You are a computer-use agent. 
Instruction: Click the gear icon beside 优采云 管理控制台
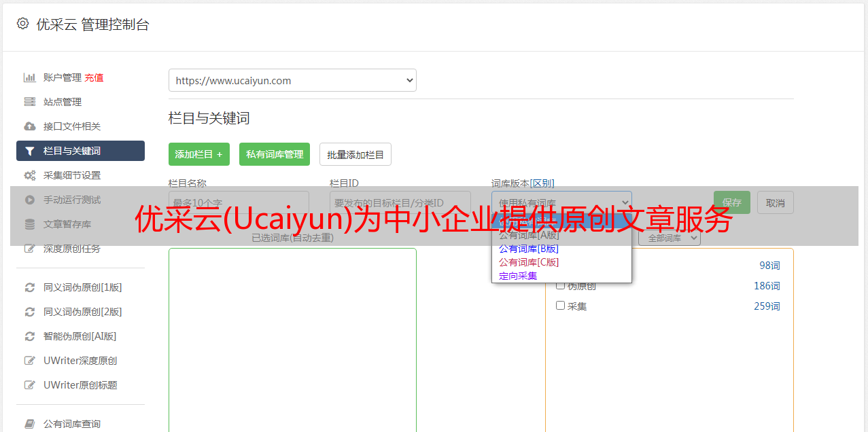(22, 24)
